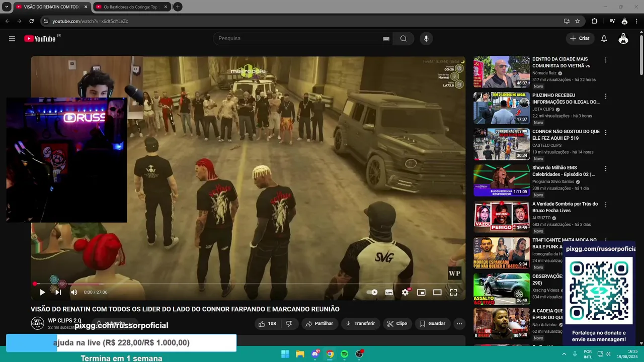Dislike the video
Screen dimensions: 644x362
(289, 324)
